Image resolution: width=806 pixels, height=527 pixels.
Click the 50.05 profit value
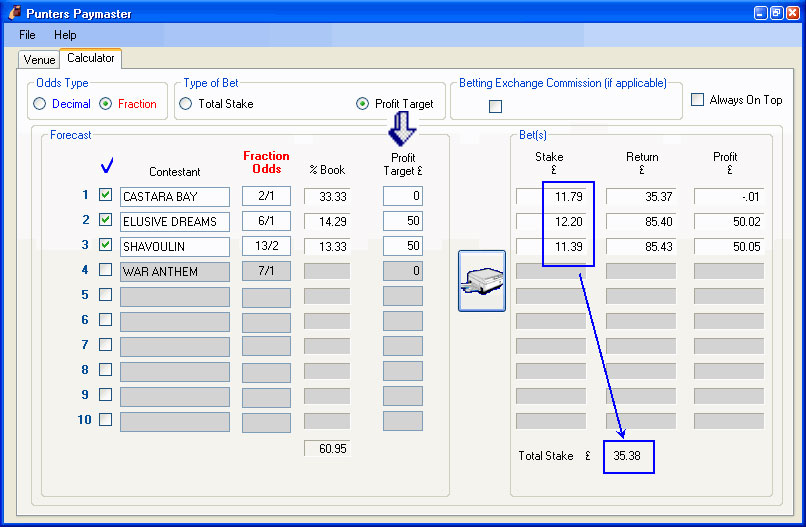pos(729,247)
